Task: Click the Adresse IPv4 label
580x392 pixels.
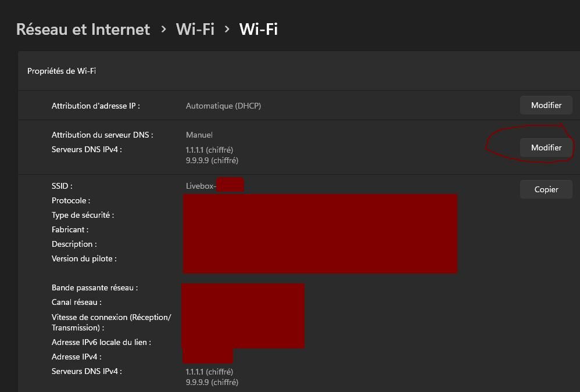Action: [77, 357]
